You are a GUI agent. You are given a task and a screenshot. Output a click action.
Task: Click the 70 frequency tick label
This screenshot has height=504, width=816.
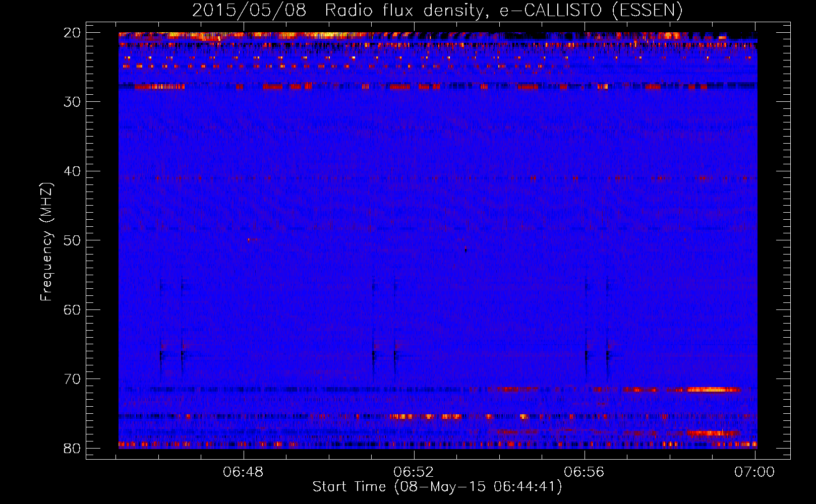click(73, 379)
